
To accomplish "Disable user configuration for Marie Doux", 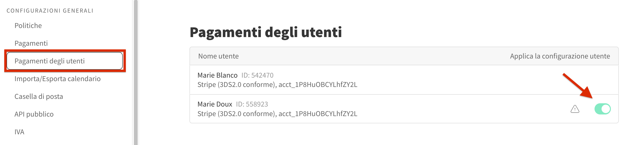I will pos(602,109).
